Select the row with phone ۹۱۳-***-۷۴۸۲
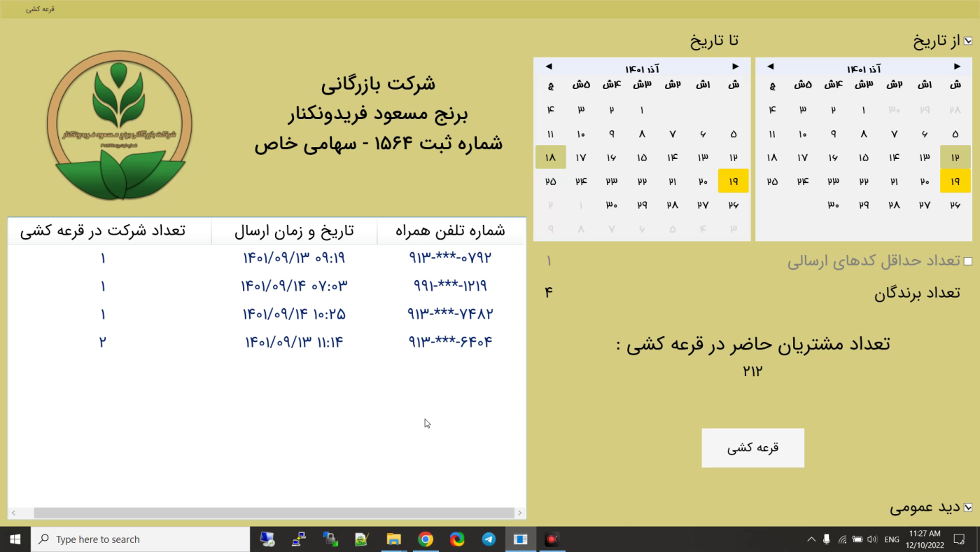This screenshot has width=980, height=552. [x=267, y=314]
